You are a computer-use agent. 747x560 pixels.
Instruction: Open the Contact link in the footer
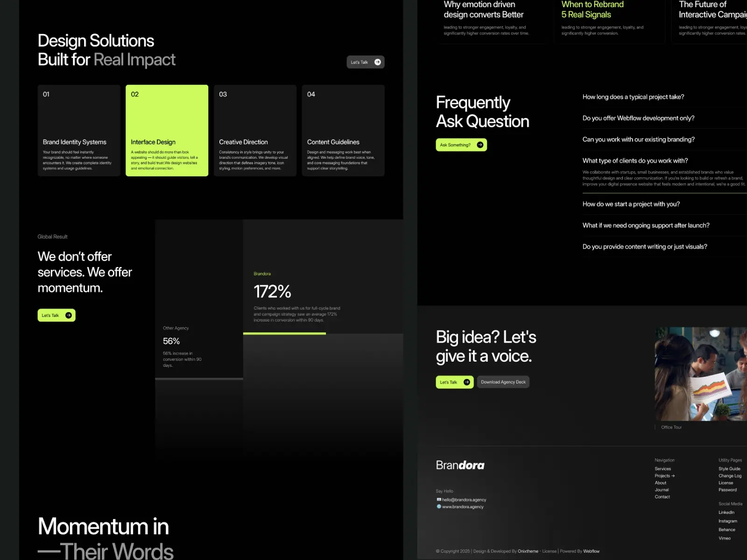[x=662, y=497]
